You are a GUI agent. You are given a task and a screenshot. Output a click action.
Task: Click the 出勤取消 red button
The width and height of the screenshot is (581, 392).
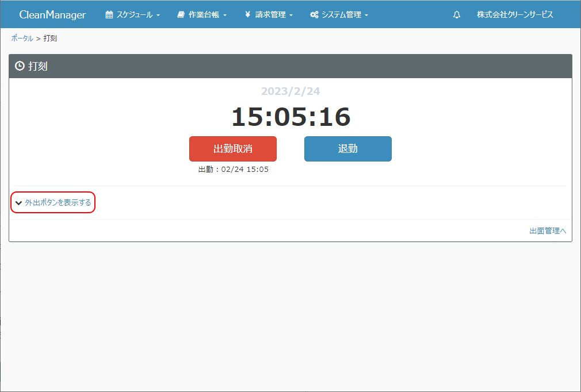233,149
